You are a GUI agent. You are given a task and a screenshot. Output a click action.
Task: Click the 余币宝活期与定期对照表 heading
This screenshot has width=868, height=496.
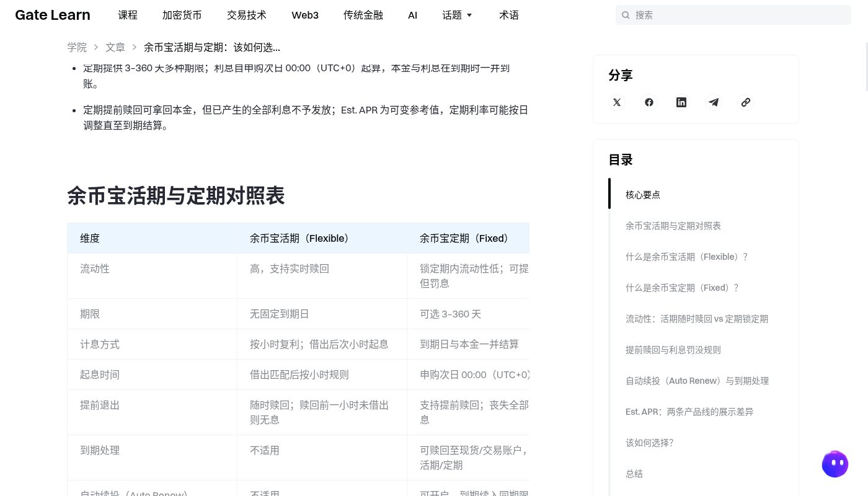[x=176, y=196]
